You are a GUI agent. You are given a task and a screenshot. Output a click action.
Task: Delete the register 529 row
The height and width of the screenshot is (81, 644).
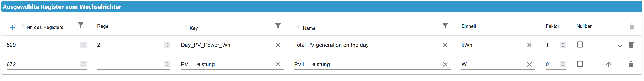coord(631,45)
